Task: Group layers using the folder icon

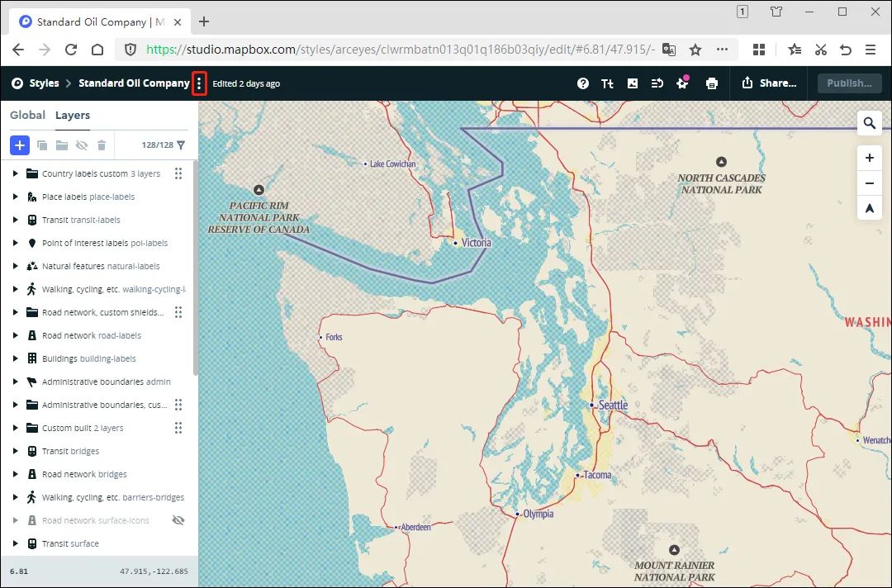Action: click(x=61, y=145)
